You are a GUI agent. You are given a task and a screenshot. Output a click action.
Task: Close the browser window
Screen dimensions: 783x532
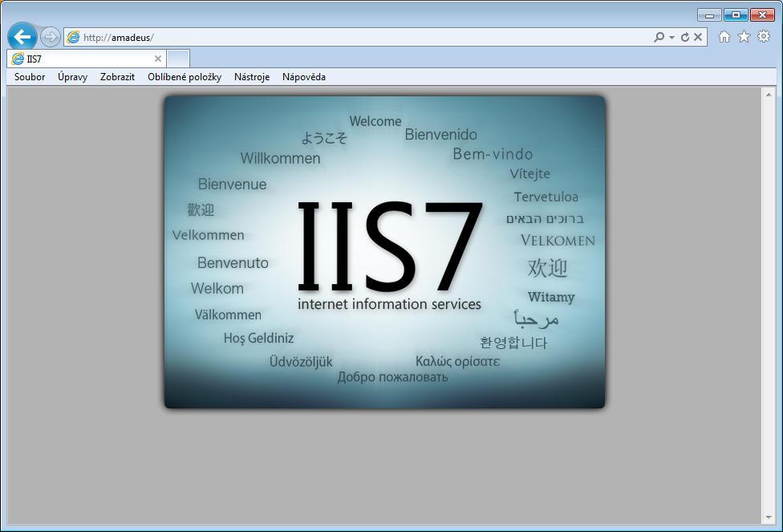(x=762, y=15)
